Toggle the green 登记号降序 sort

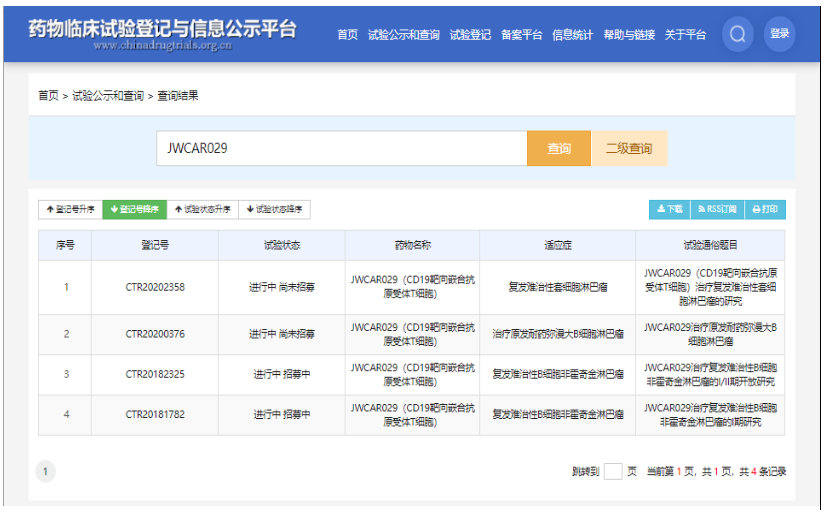(x=134, y=209)
